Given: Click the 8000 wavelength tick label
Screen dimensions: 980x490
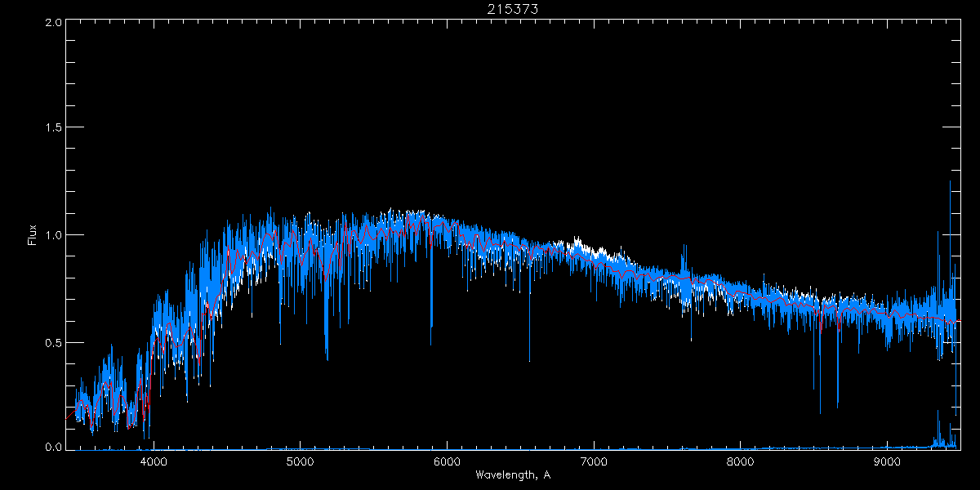Looking at the screenshot, I should click(740, 462).
